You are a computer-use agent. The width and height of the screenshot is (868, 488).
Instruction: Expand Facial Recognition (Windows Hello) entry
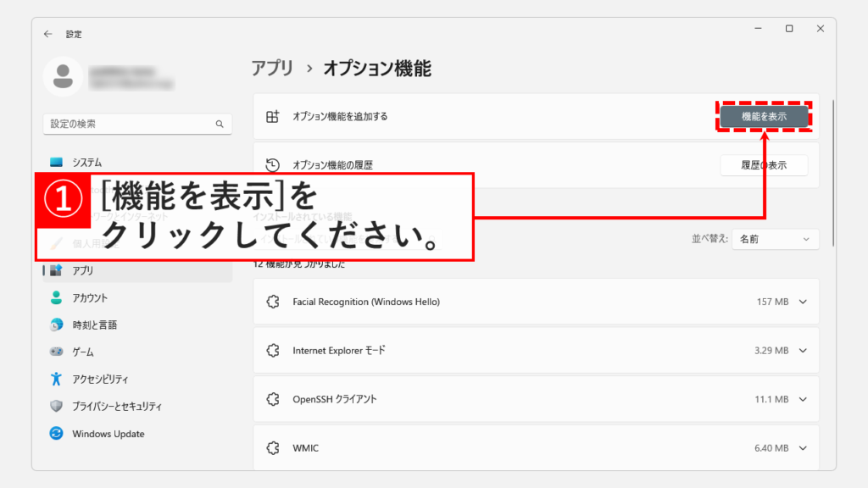coord(802,302)
